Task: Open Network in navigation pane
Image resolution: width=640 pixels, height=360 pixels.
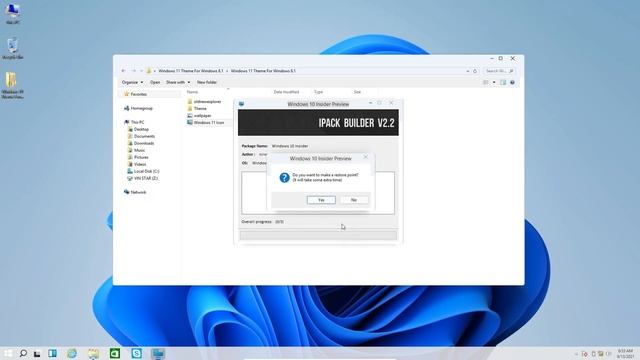Action: click(x=135, y=192)
